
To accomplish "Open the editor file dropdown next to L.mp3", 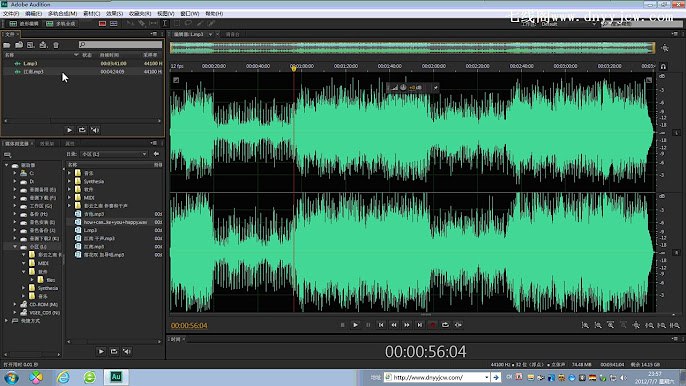I will click(210, 34).
